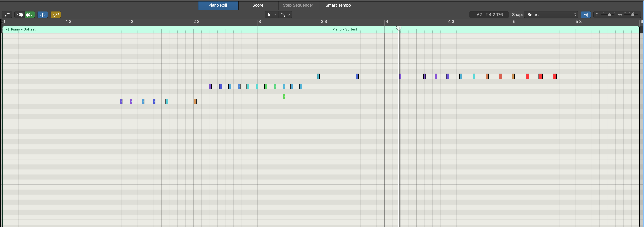This screenshot has height=227, width=644.
Task: Toggle the MIDI Out button
Action: click(30, 14)
